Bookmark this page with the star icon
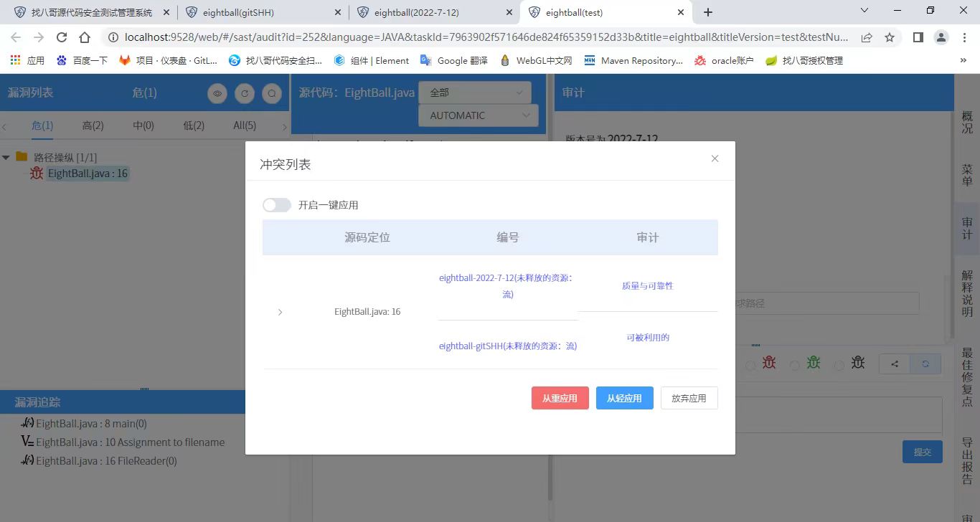Viewport: 980px width, 522px height. pyautogui.click(x=890, y=37)
